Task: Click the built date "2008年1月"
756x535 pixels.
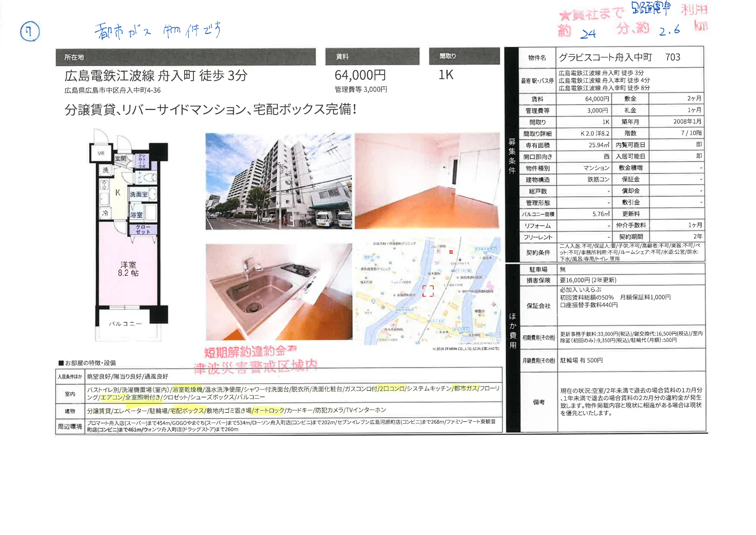Action: point(687,122)
